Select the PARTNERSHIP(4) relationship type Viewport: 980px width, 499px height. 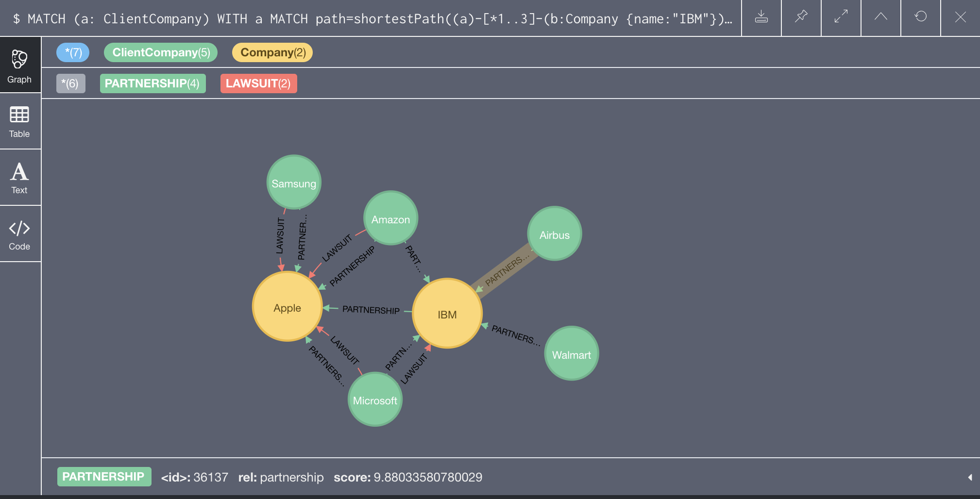click(153, 83)
